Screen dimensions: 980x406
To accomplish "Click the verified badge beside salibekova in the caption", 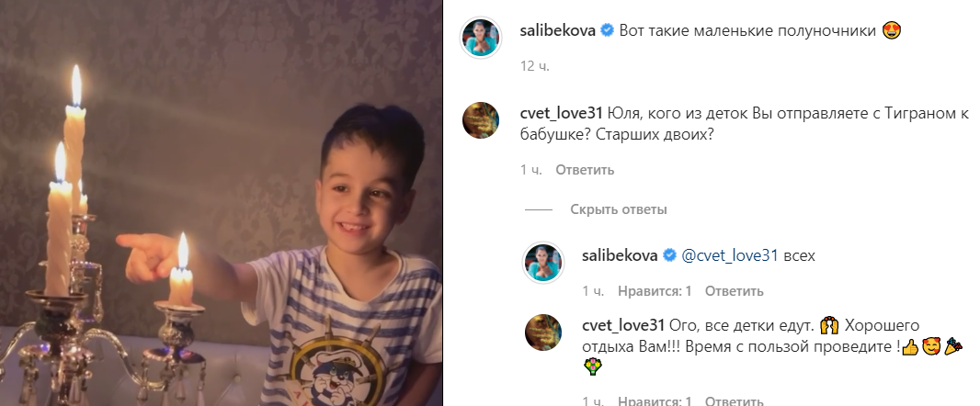I will tap(607, 30).
